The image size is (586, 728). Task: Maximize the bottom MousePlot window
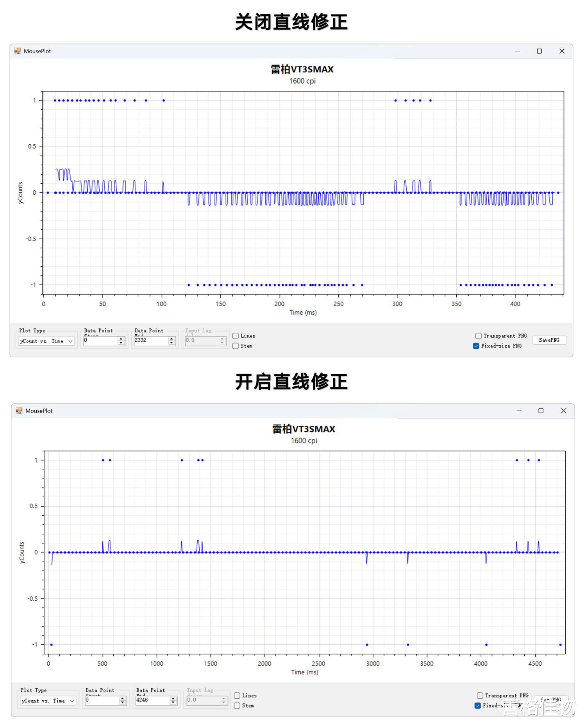[541, 411]
